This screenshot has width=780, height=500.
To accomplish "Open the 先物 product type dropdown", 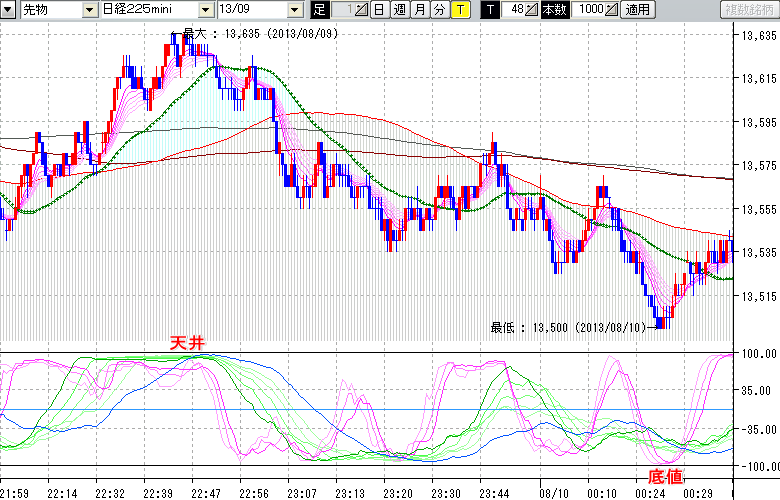I will (89, 10).
